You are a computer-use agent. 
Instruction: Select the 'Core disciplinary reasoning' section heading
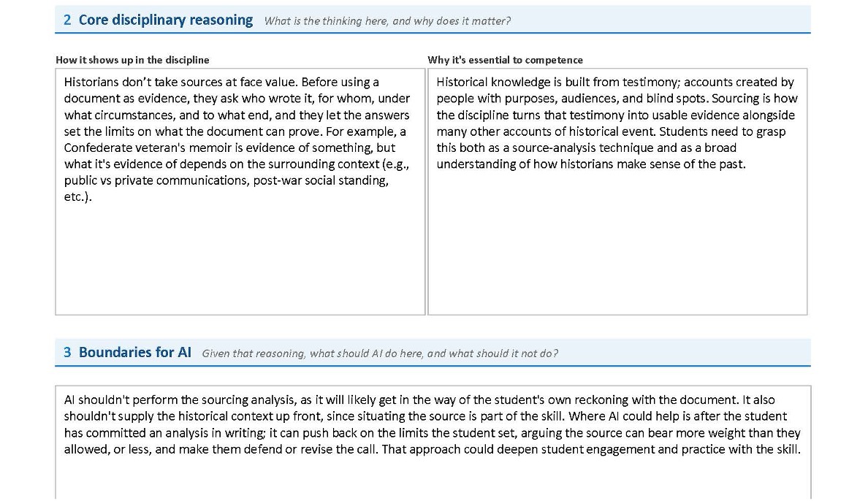pyautogui.click(x=166, y=20)
